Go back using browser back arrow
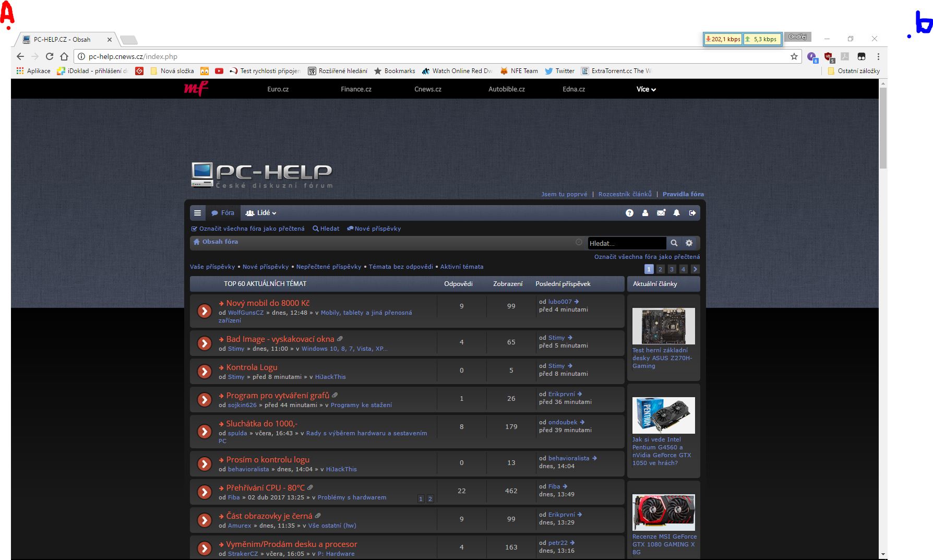 tap(20, 56)
